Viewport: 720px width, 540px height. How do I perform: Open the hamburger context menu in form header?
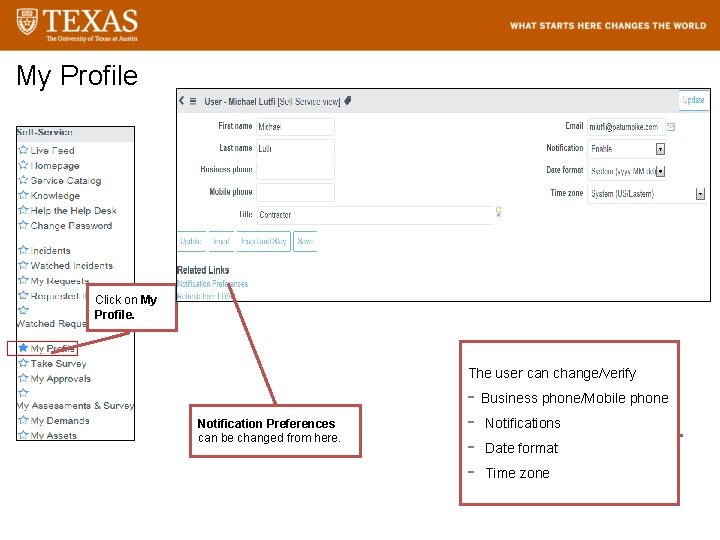point(193,101)
